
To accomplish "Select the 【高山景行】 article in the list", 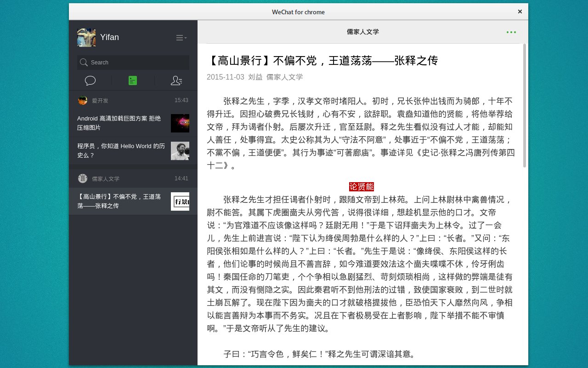I will tap(133, 201).
